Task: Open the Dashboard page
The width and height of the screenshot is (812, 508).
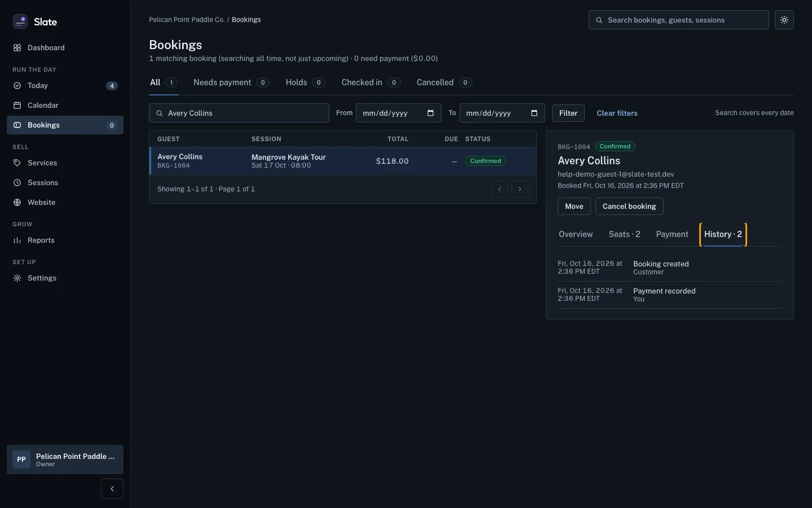Action: pyautogui.click(x=65, y=48)
